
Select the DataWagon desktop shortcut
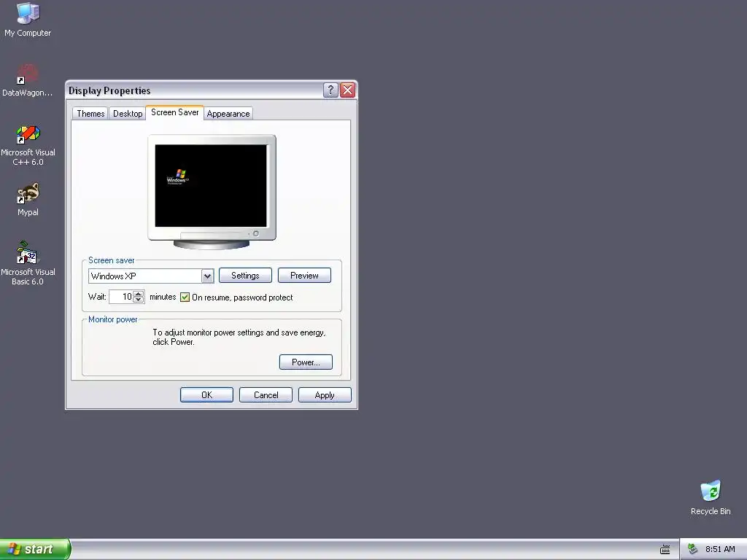[x=28, y=80]
